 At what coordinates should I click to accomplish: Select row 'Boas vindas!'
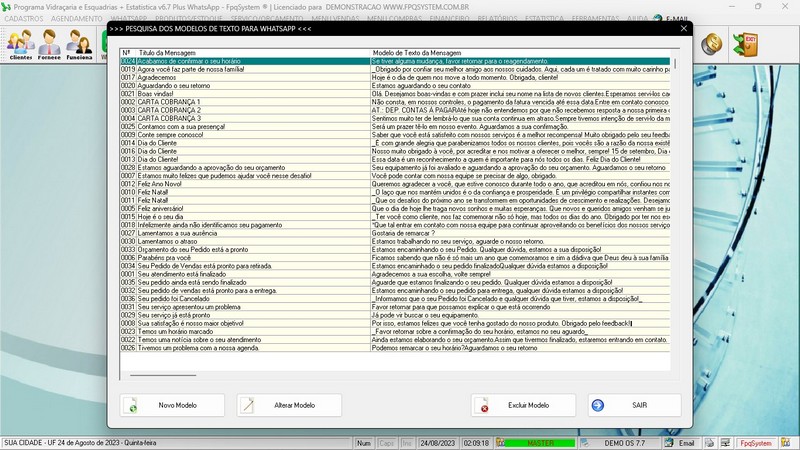coord(395,94)
